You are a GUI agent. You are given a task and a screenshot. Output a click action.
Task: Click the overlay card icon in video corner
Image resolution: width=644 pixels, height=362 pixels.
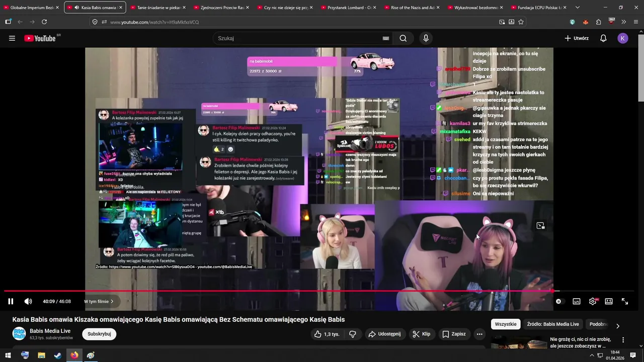pos(540,226)
